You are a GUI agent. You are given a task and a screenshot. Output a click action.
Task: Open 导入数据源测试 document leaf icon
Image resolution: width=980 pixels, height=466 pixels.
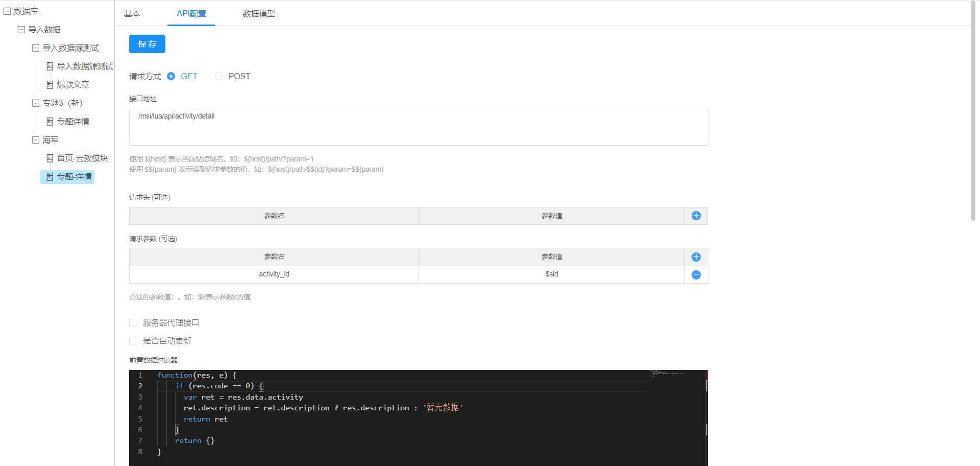[x=50, y=66]
